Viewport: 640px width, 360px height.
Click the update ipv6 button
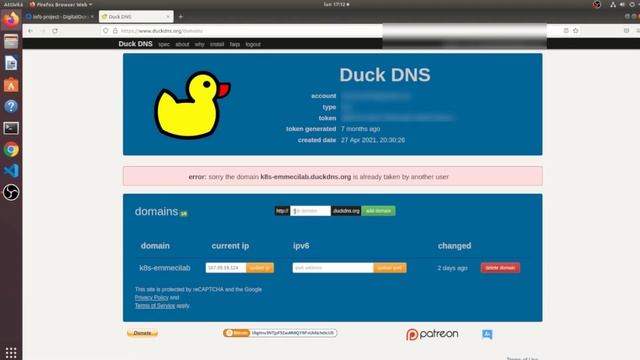(x=390, y=268)
